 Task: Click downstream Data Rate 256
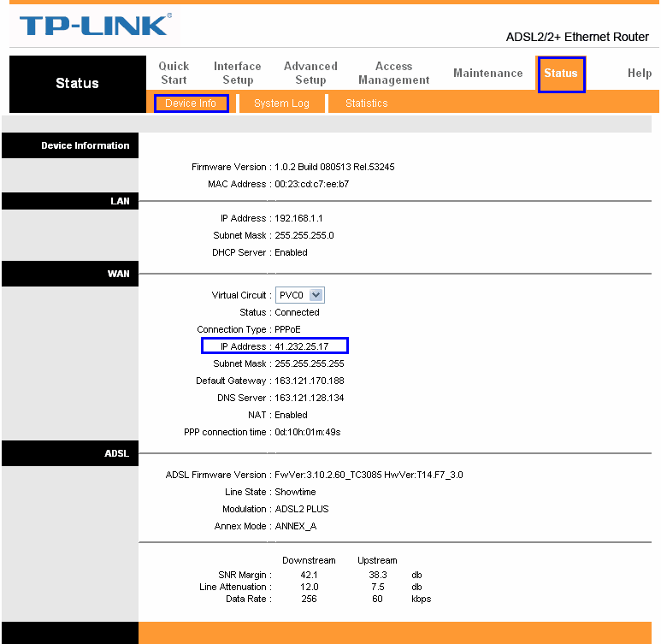[x=309, y=599]
